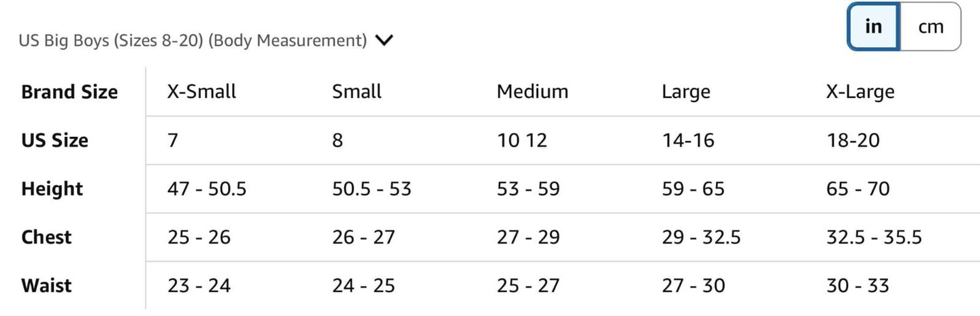This screenshot has height=316, width=980.
Task: Click the 47 - 50.5 height cell
Action: 207,189
